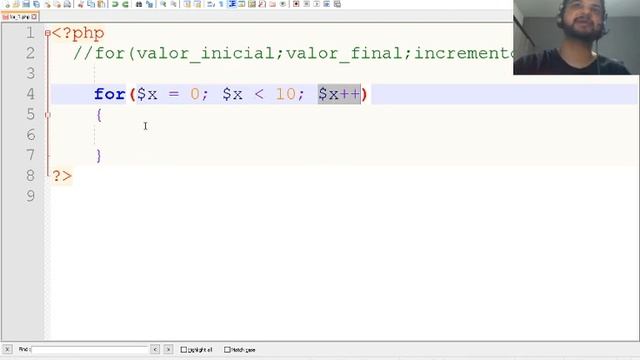Click the '<?php' opening tag on line 1
640x360 pixels.
point(78,33)
